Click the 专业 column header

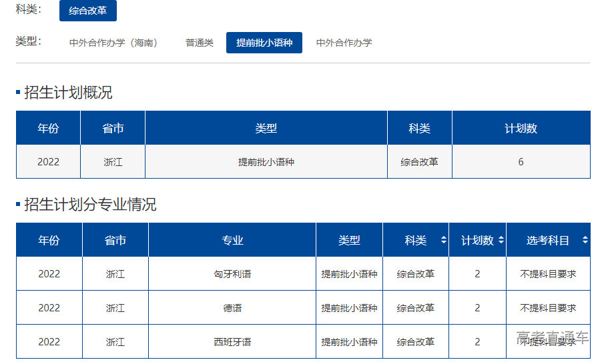click(232, 240)
